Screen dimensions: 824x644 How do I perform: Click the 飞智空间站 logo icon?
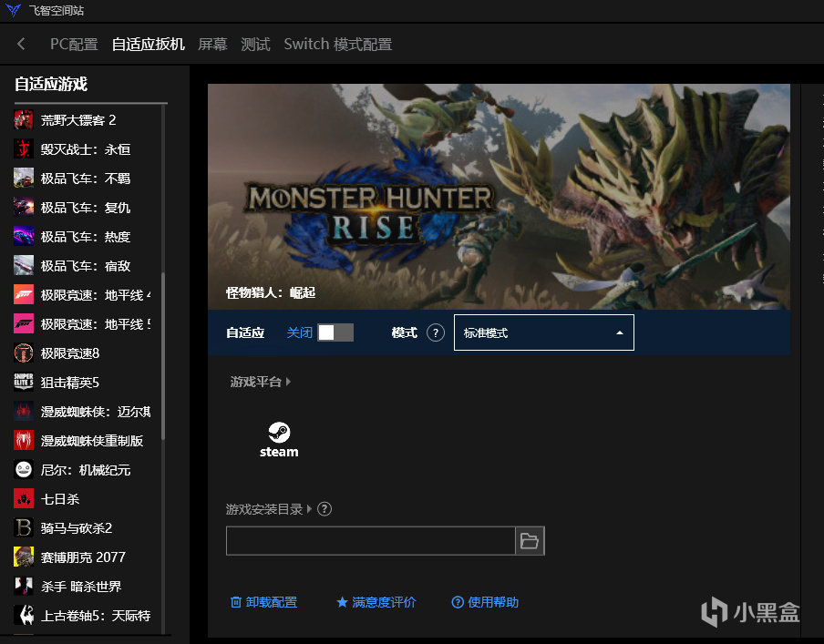pyautogui.click(x=13, y=10)
